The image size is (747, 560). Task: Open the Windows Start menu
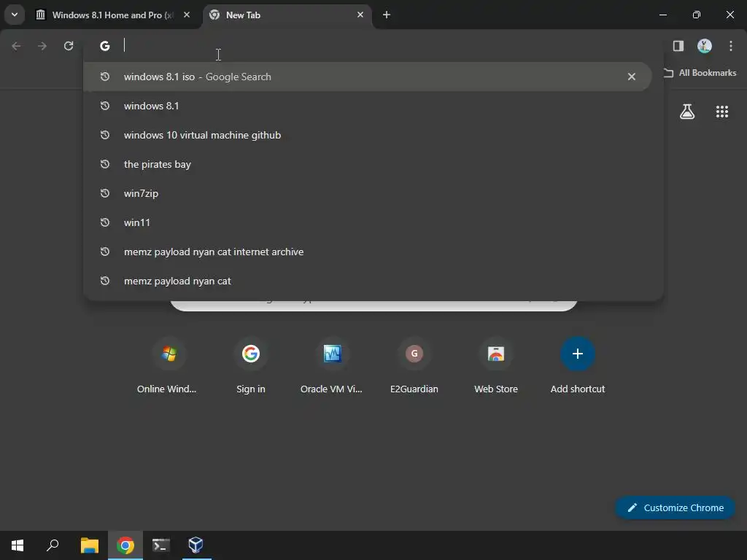click(x=18, y=545)
